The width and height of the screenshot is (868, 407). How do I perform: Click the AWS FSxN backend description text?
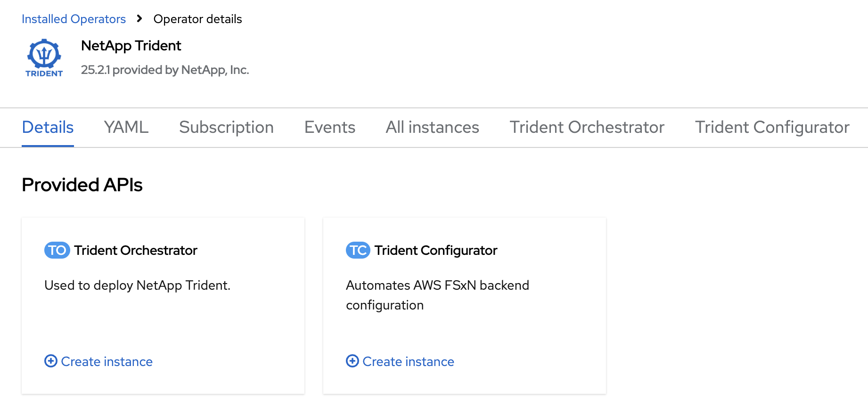[437, 295]
